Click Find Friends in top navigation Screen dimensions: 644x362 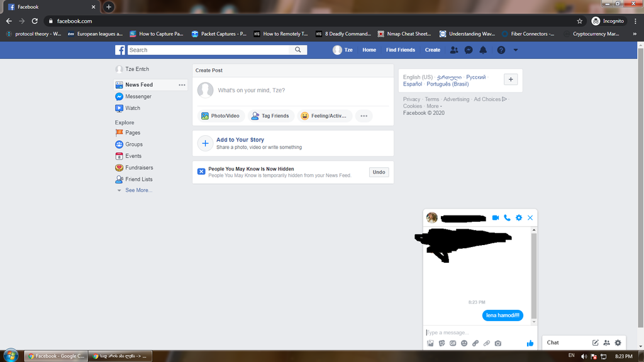point(401,50)
